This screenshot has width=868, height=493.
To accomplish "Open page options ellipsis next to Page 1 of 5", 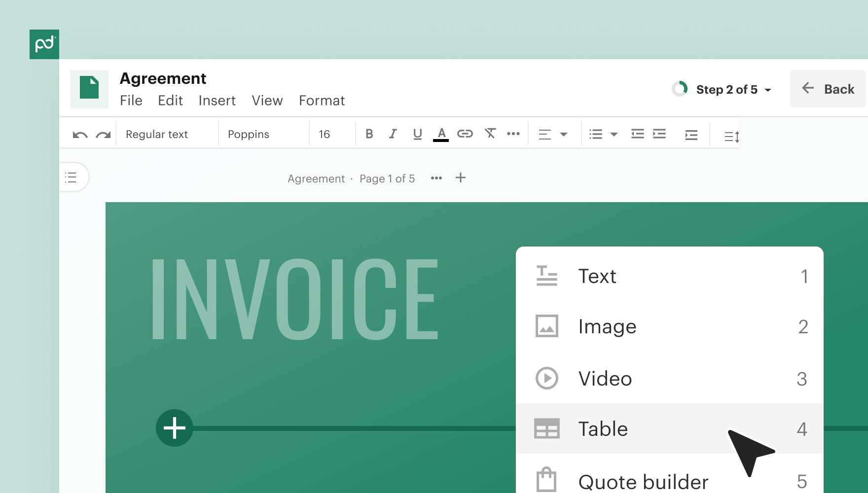I will tap(436, 178).
